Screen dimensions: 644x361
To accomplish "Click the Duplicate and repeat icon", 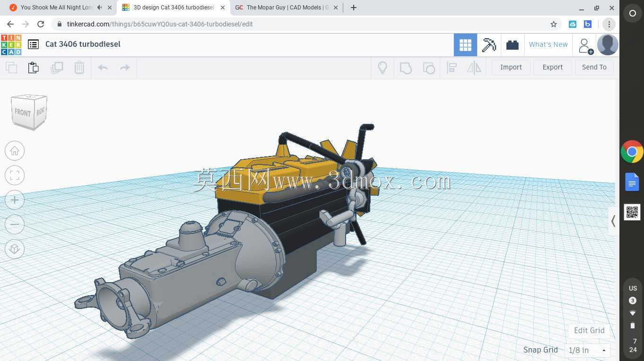I will [57, 68].
